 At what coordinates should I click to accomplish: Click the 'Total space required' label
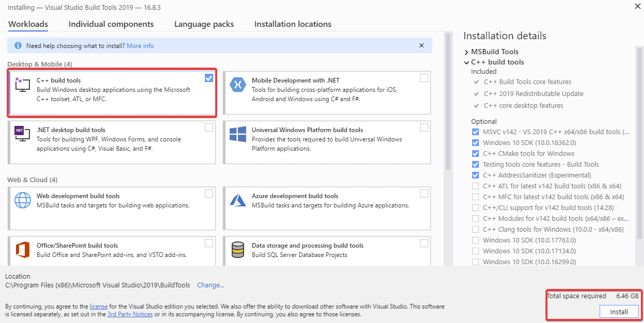[577, 296]
